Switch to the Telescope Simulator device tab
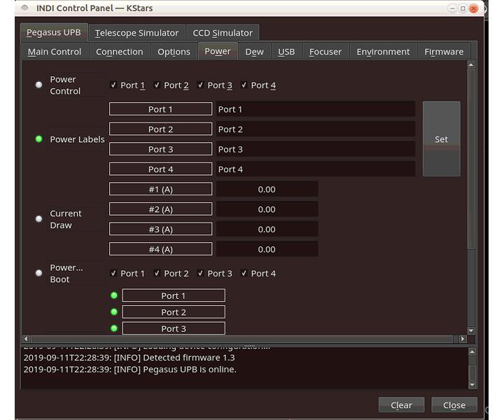 pos(137,33)
